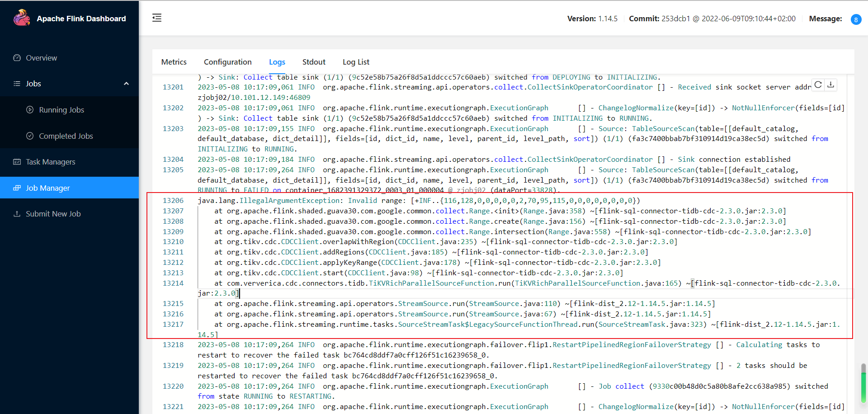The image size is (868, 414).
Task: Click log line number 13201
Action: pyautogui.click(x=173, y=87)
